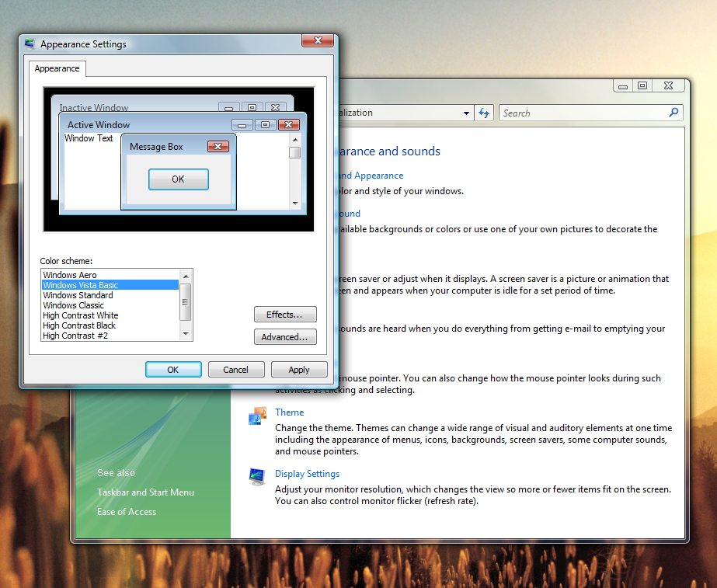
Task: Select Windows Vista Basic in the list
Action: coord(110,285)
